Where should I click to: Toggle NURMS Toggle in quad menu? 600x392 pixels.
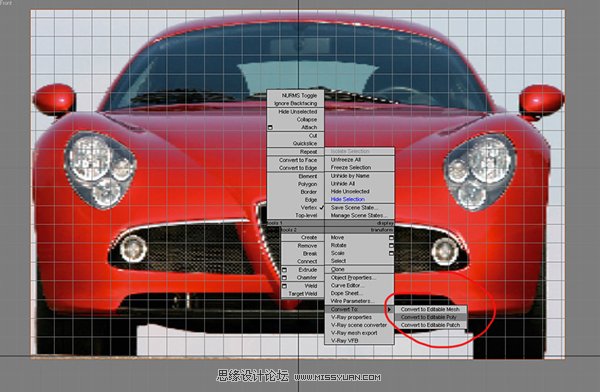299,95
